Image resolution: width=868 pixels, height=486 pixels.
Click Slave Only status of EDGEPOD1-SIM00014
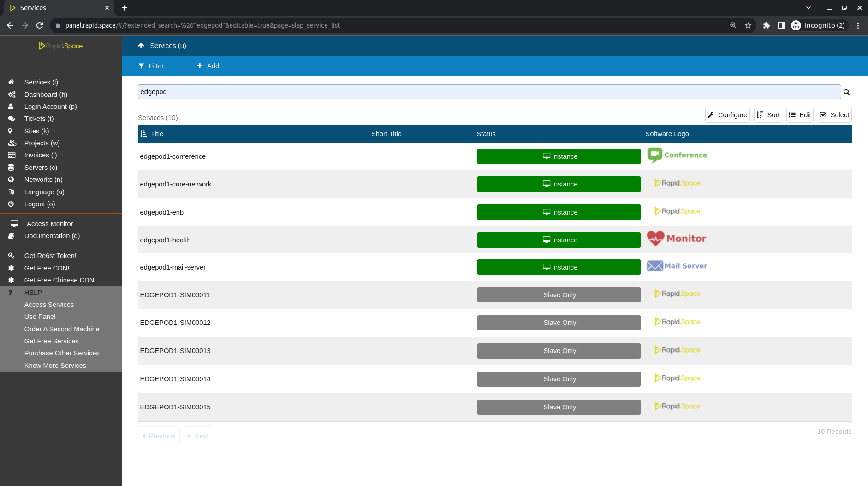[559, 379]
